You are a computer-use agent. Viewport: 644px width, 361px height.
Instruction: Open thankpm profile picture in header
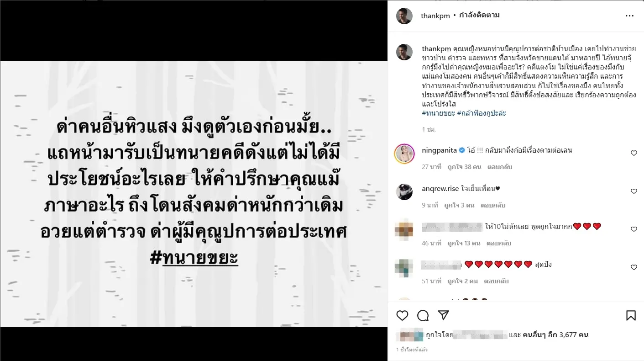pyautogui.click(x=404, y=16)
